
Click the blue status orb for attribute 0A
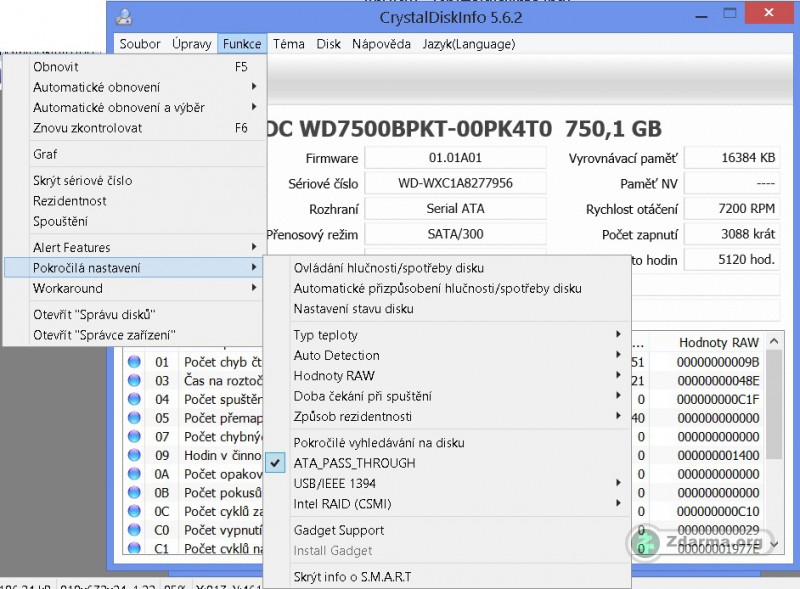pyautogui.click(x=134, y=474)
